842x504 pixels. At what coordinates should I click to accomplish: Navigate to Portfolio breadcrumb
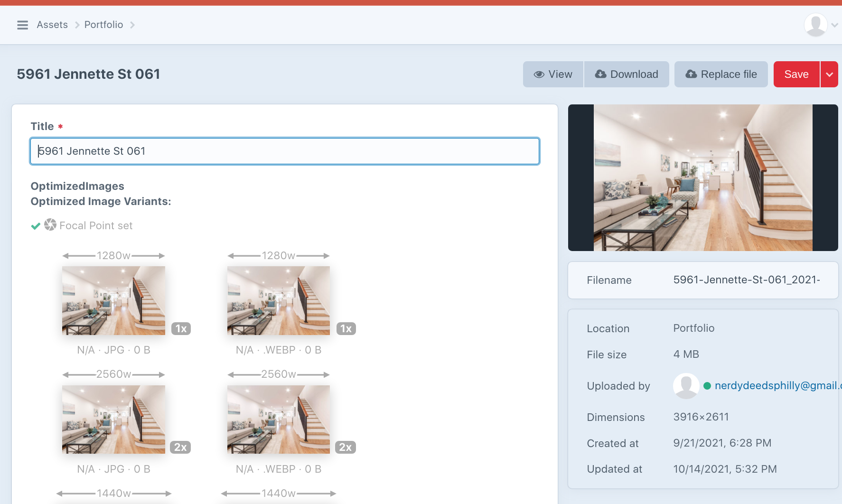point(103,25)
